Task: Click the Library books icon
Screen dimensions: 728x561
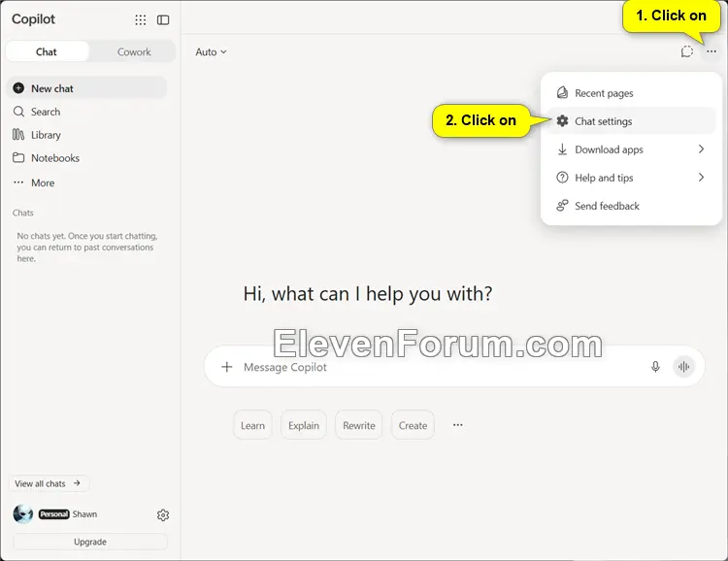Action: pyautogui.click(x=18, y=135)
